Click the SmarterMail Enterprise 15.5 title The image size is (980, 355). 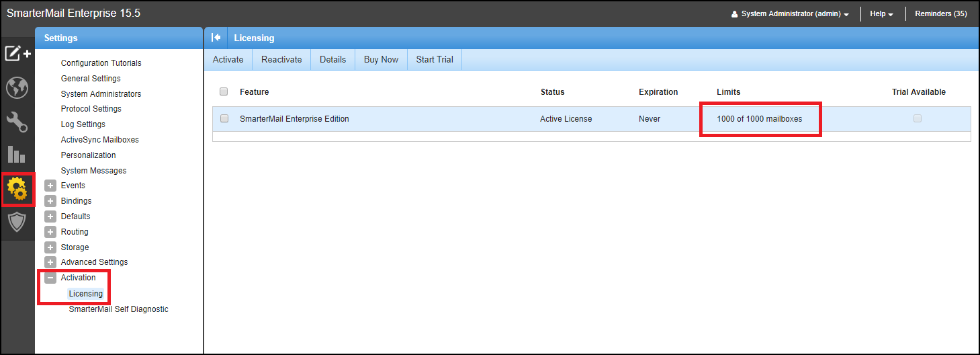(x=74, y=13)
